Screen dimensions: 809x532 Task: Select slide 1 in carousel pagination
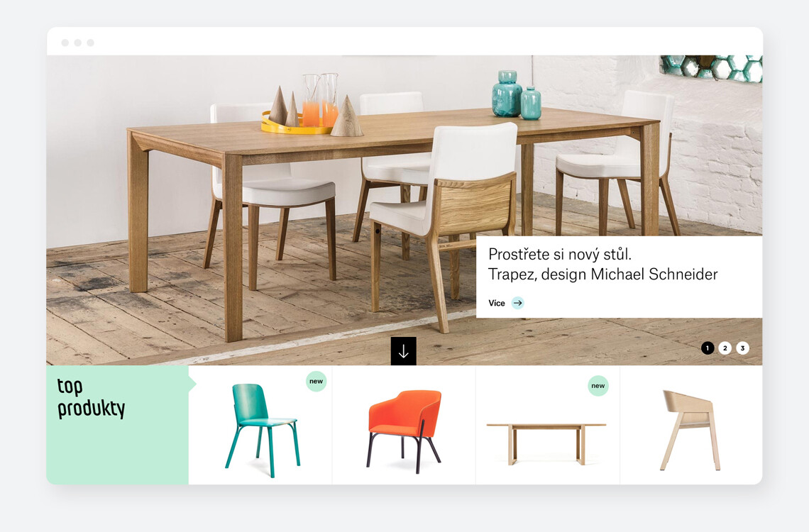pos(708,348)
